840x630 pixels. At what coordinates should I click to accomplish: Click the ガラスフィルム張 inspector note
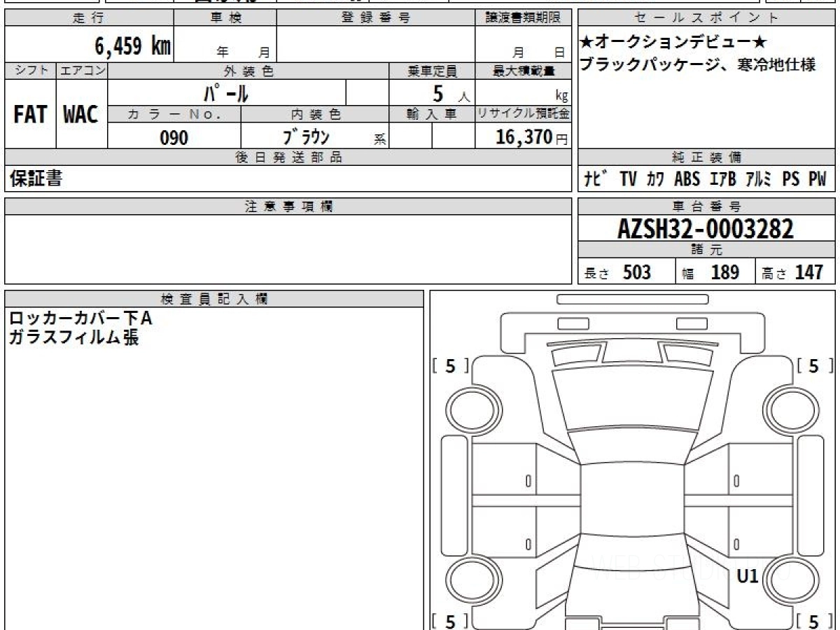point(73,337)
